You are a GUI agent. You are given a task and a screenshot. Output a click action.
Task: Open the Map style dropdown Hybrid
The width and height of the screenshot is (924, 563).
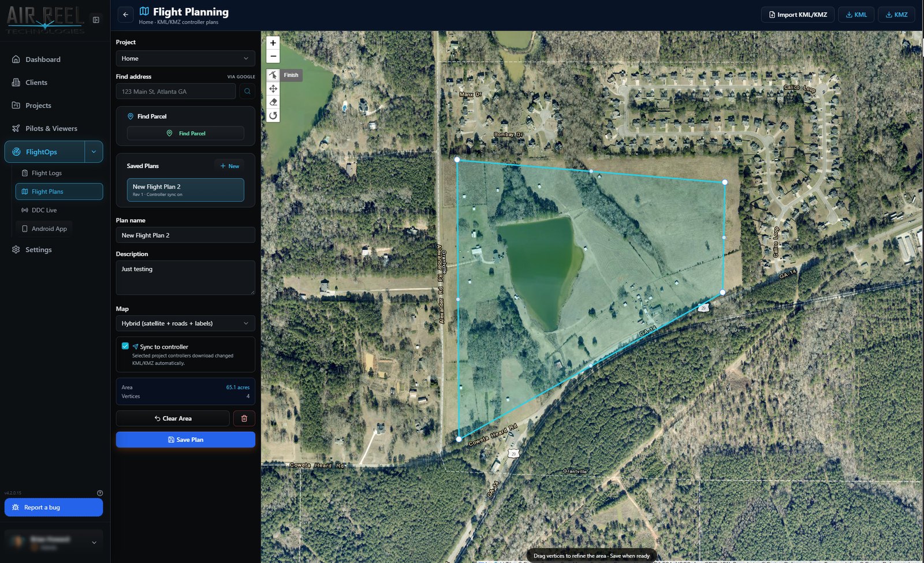(x=185, y=323)
